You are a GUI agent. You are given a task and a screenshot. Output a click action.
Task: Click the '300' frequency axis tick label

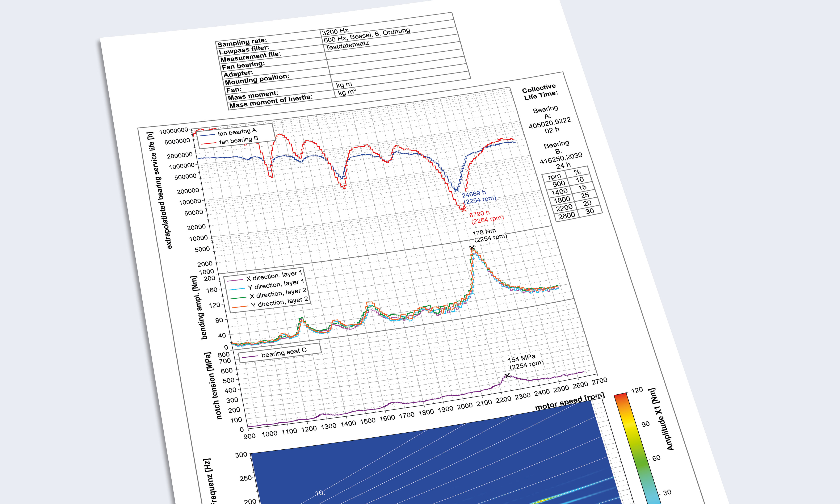[x=241, y=455]
